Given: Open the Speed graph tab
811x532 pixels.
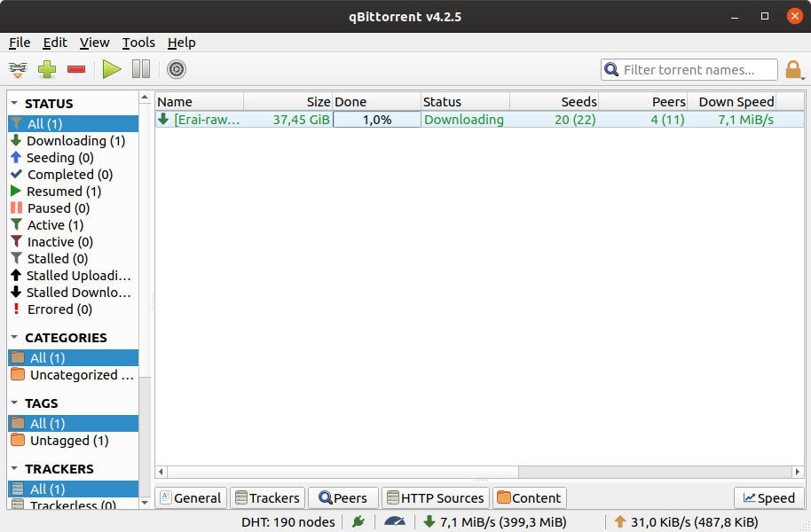Looking at the screenshot, I should point(769,498).
